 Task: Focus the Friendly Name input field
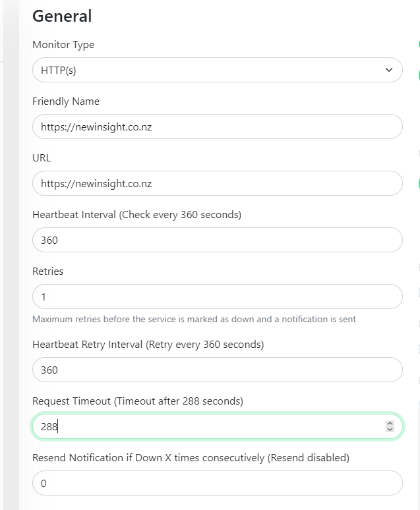click(x=218, y=127)
